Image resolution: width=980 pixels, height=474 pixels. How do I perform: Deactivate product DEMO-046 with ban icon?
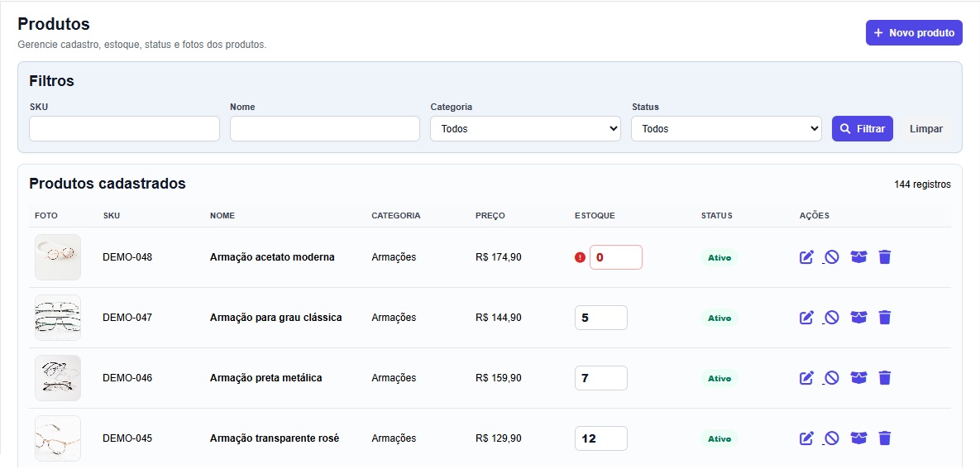(x=831, y=378)
